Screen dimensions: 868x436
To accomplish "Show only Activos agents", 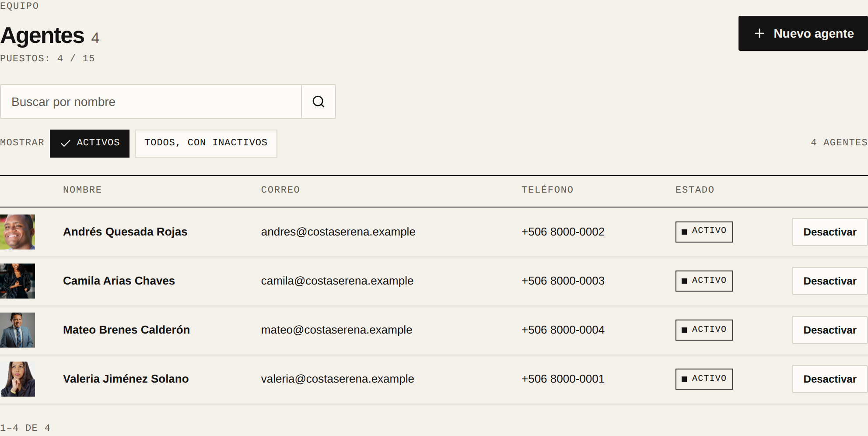I will pos(90,143).
